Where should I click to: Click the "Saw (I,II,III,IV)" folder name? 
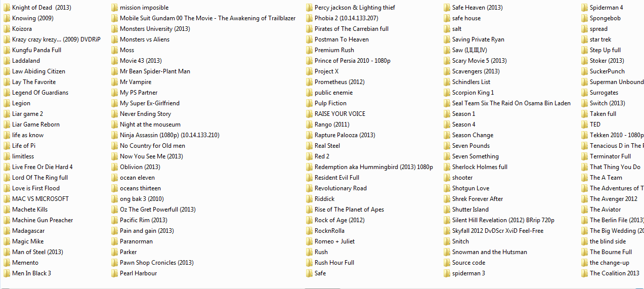coord(469,50)
